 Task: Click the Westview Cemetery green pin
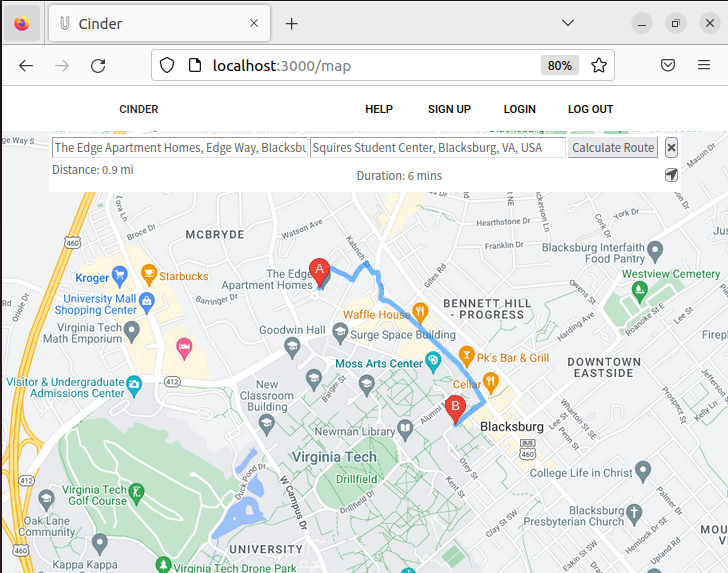[640, 292]
